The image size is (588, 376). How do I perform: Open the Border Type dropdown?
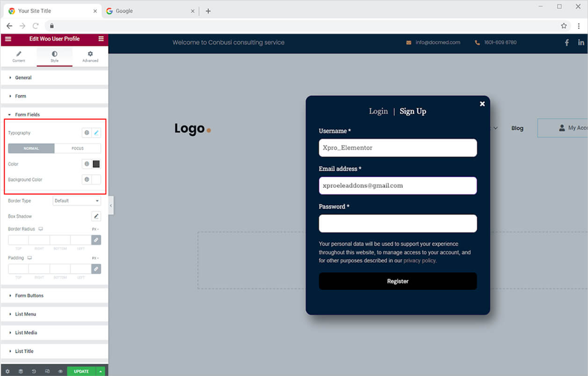click(x=77, y=201)
